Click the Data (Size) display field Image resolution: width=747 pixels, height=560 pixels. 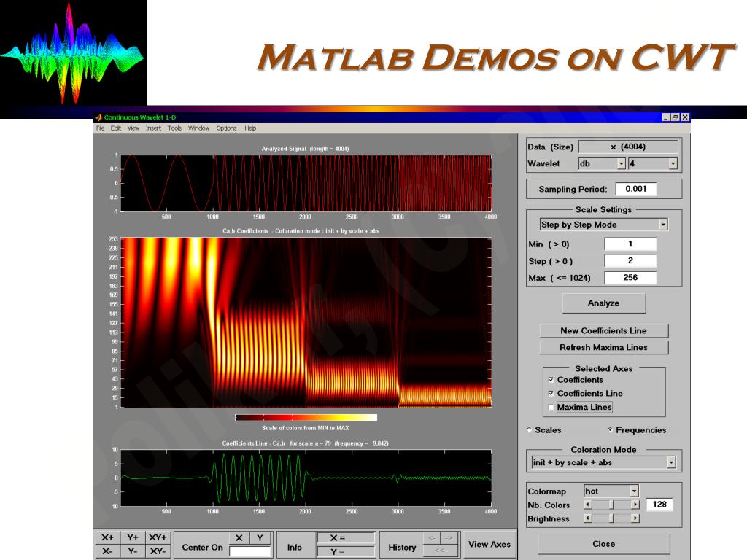point(628,147)
